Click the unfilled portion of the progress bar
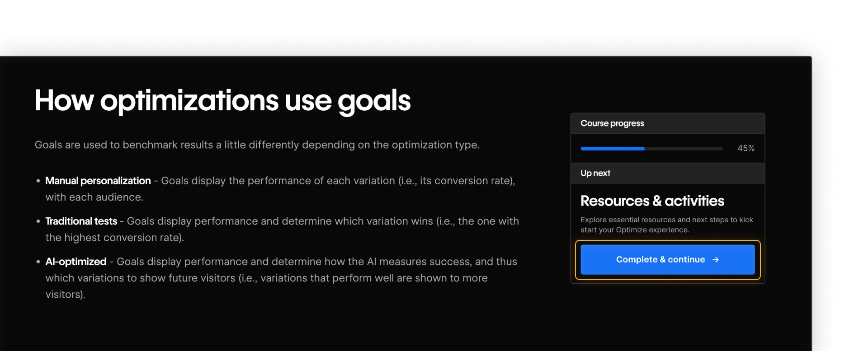The height and width of the screenshot is (351, 868). [683, 148]
